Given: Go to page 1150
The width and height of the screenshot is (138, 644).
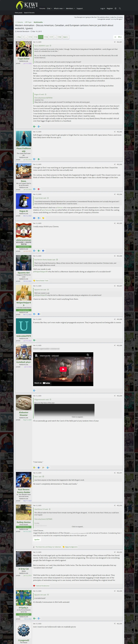Looking at the screenshot, I should 59,37.
